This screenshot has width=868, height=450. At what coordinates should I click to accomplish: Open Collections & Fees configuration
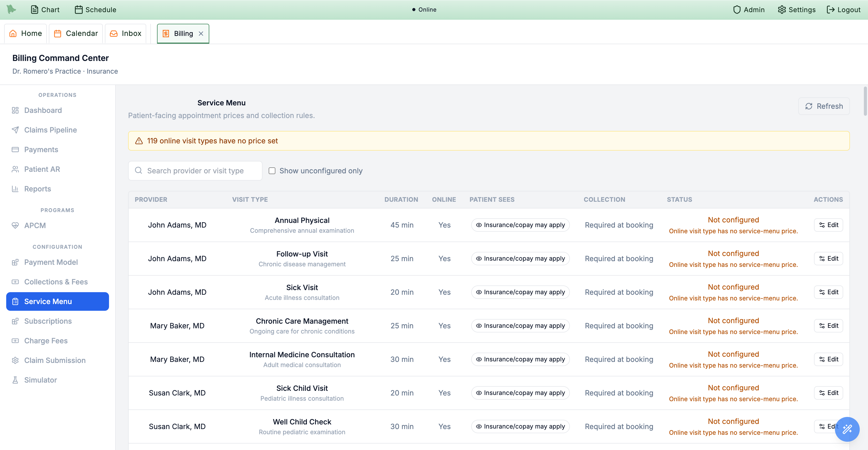58,282
